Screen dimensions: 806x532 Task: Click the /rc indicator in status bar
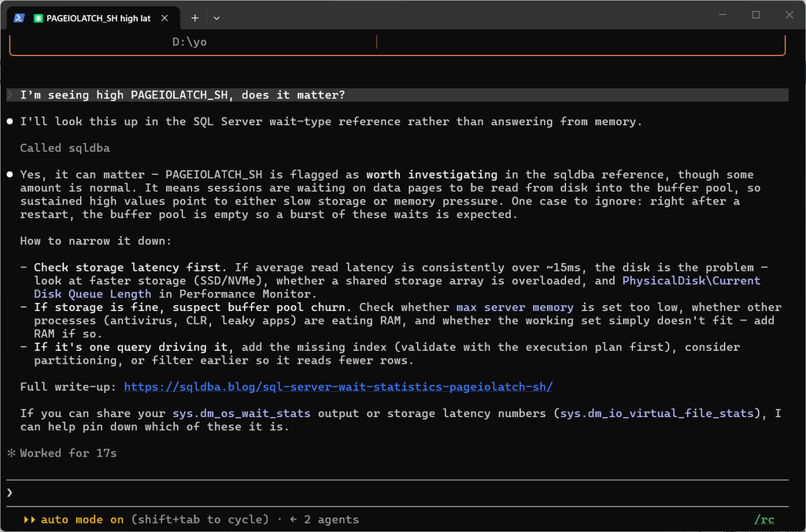(763, 519)
